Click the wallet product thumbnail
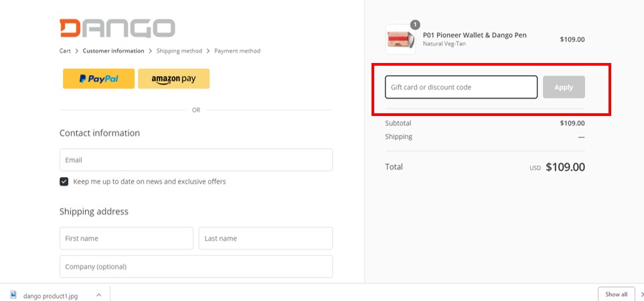 [400, 40]
